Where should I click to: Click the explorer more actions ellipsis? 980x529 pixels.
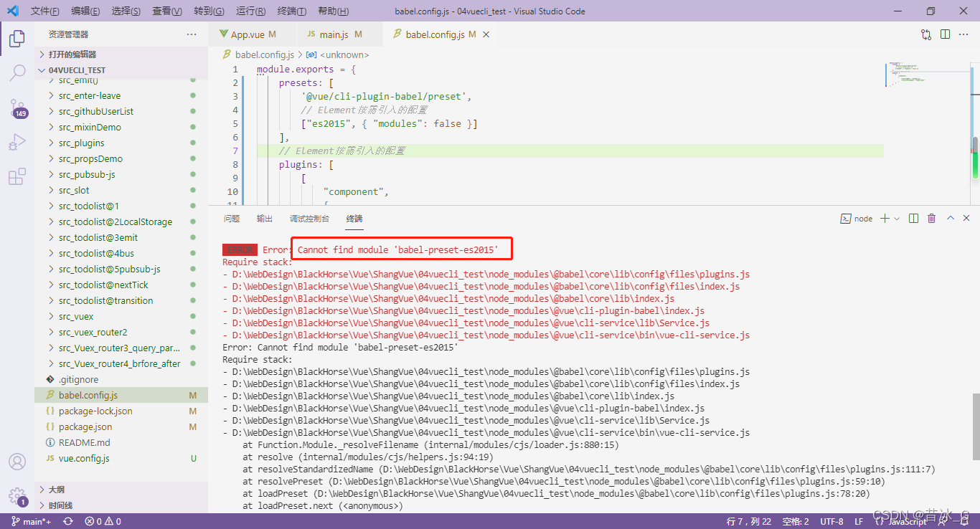pyautogui.click(x=192, y=34)
